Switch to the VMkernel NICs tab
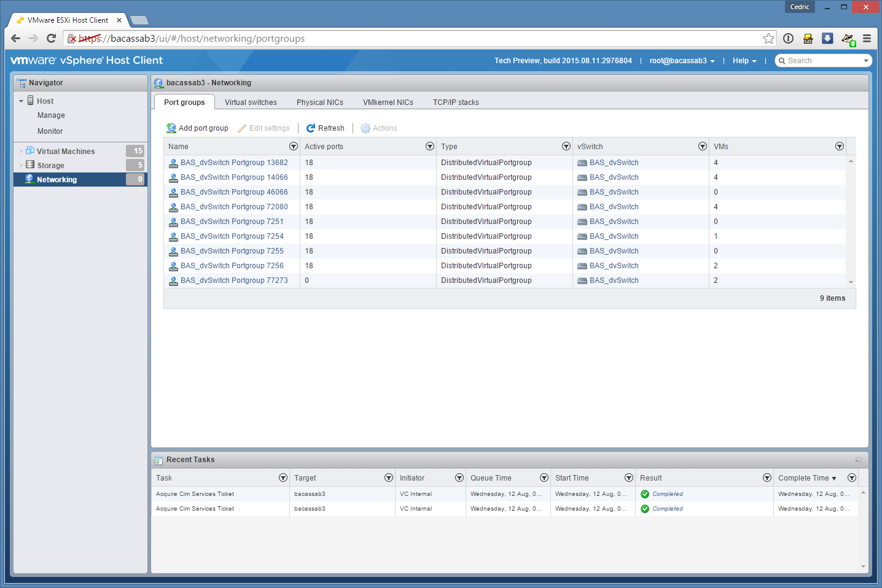The height and width of the screenshot is (588, 882). 388,103
